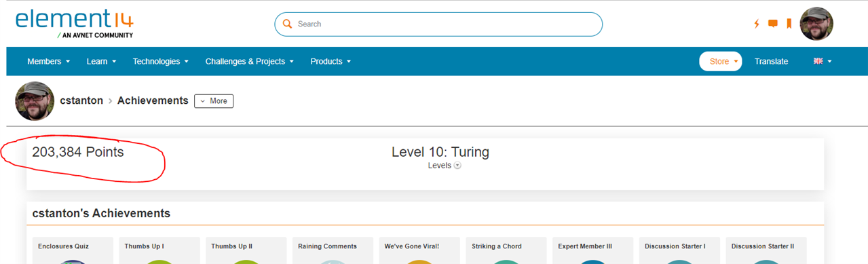This screenshot has width=868, height=264.
Task: Open the Learn menu
Action: click(101, 61)
